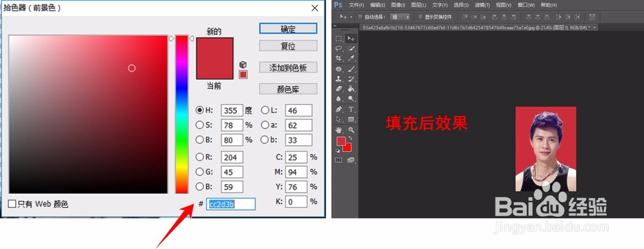Select the B blue radio button
The width and height of the screenshot is (644, 249).
coord(200,187)
